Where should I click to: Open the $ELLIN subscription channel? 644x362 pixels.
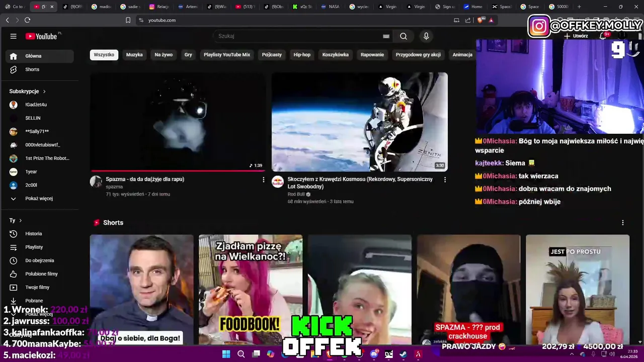39,118
